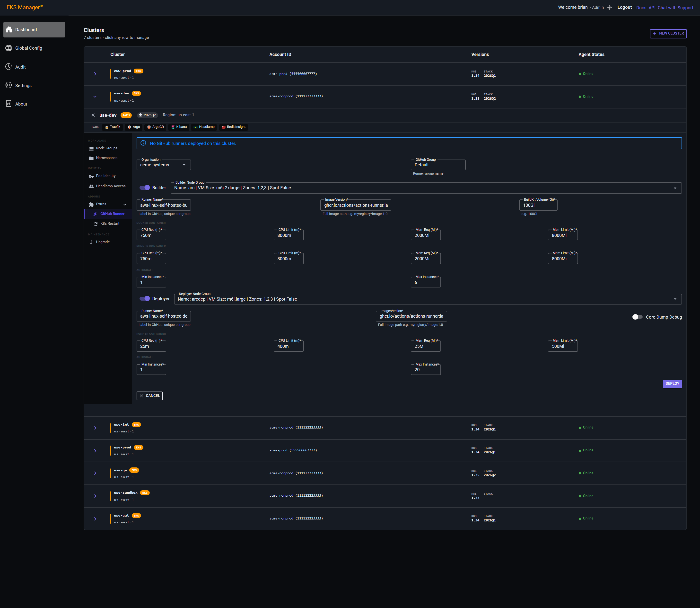Click the Deployer Mem Limit 500Mi field
The width and height of the screenshot is (700, 608).
tap(563, 346)
